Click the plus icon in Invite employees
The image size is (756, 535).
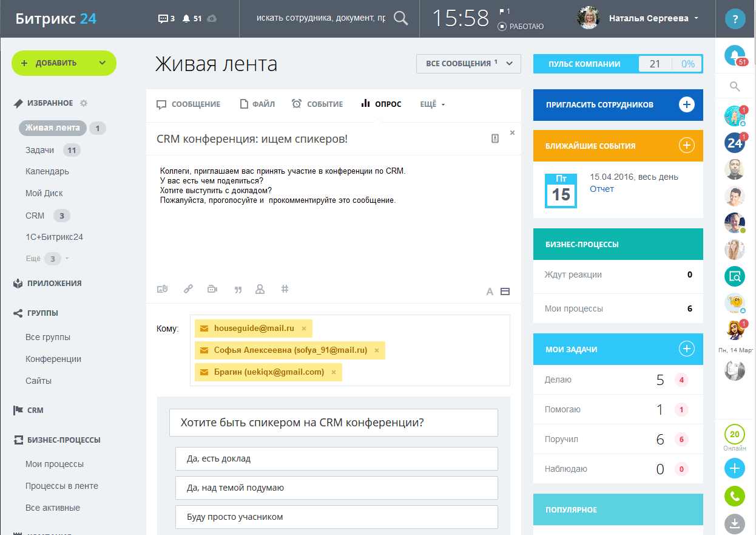tap(686, 104)
